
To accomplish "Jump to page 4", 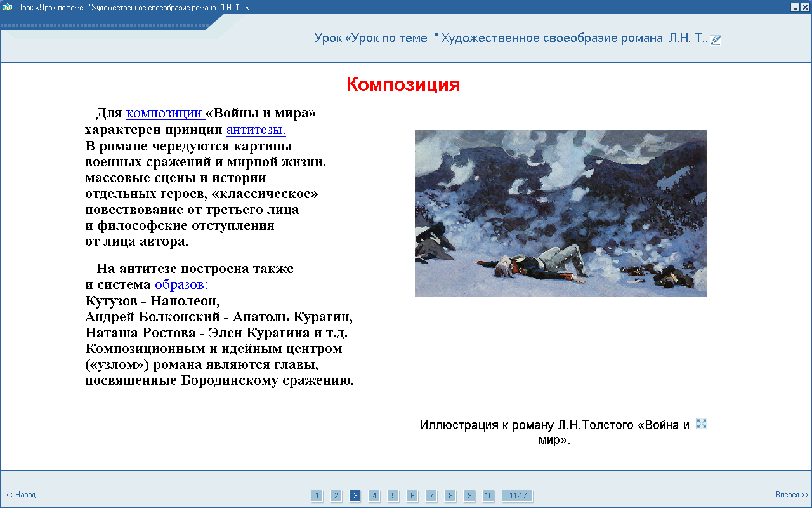I will click(374, 496).
